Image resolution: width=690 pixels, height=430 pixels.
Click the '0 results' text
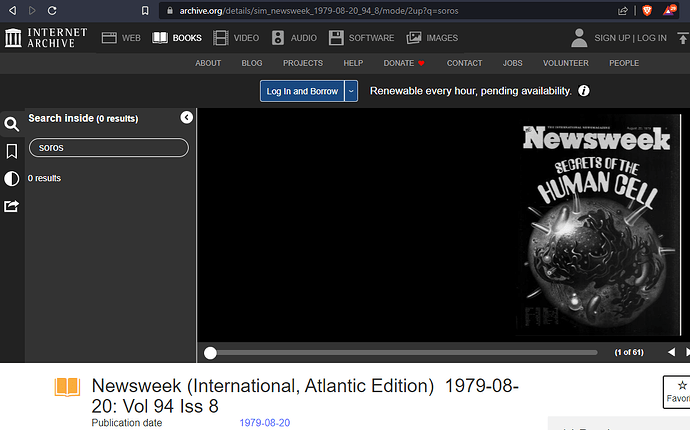click(x=44, y=178)
